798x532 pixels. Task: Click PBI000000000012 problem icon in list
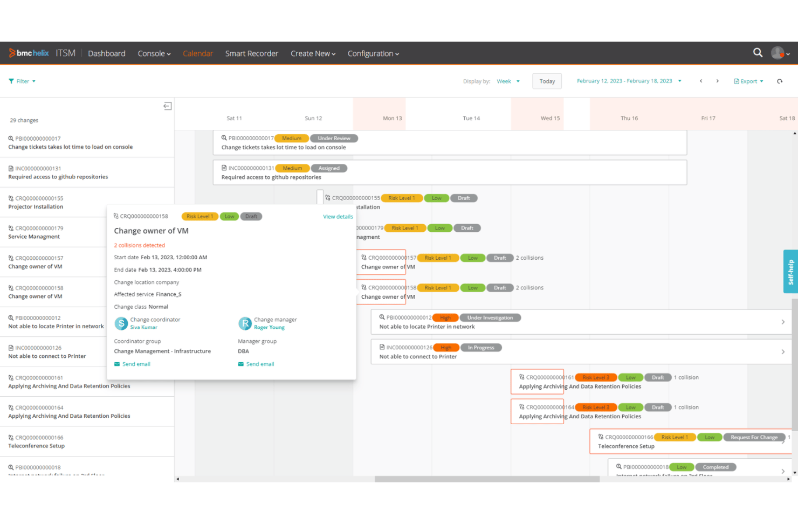coord(11,318)
